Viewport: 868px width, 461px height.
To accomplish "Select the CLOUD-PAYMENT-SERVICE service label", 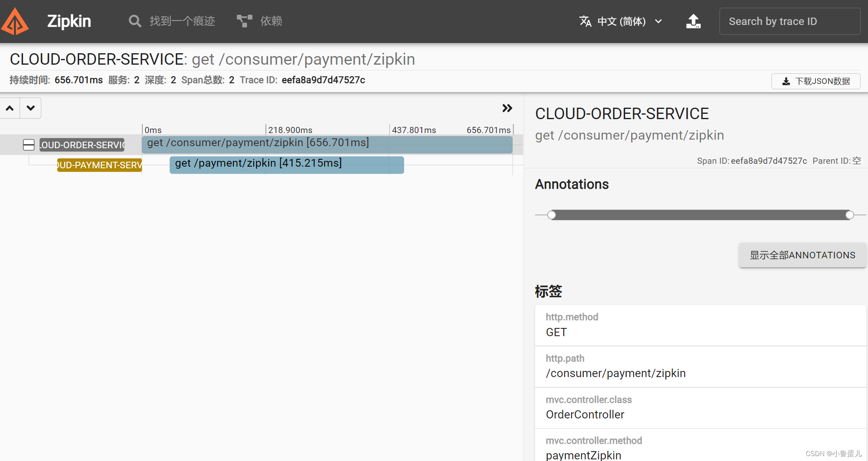I will click(x=99, y=165).
